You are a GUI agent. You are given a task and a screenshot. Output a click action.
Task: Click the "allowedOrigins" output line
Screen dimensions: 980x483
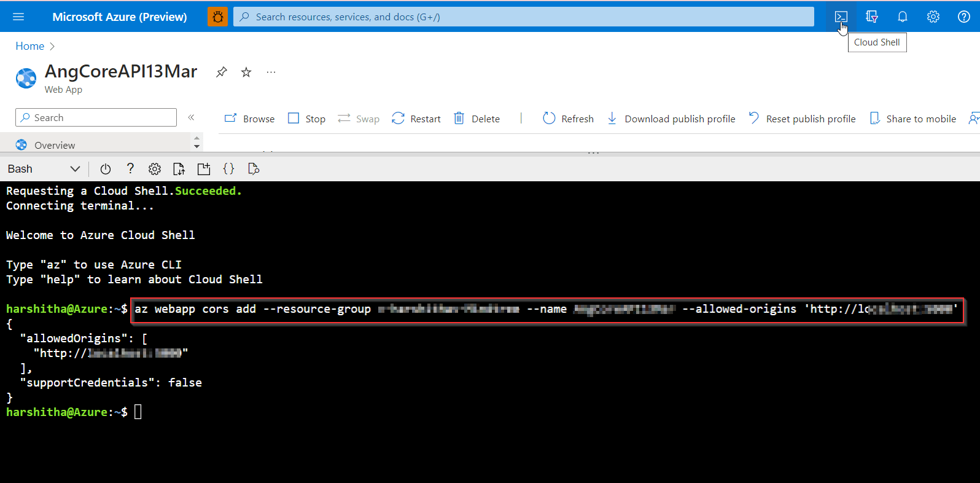(x=84, y=339)
